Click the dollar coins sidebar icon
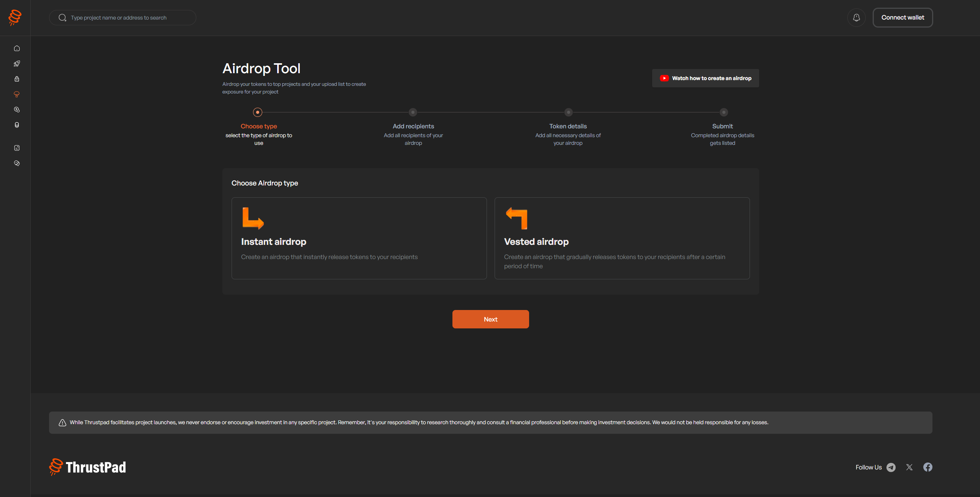The height and width of the screenshot is (497, 980). tap(17, 110)
